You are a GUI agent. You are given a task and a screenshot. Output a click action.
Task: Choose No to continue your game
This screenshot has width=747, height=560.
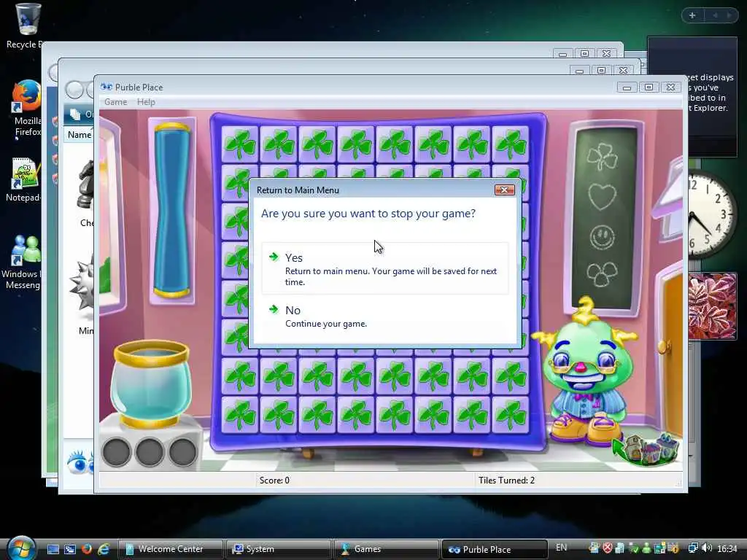[x=385, y=316]
